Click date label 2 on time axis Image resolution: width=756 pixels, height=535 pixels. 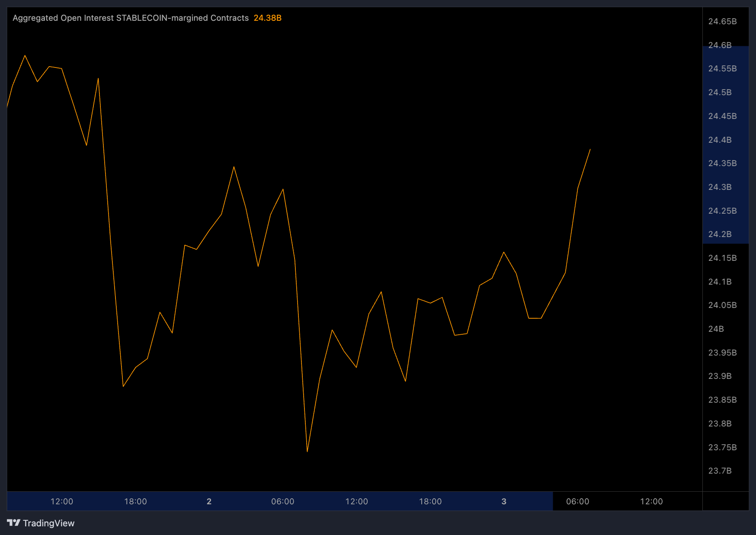point(209,501)
